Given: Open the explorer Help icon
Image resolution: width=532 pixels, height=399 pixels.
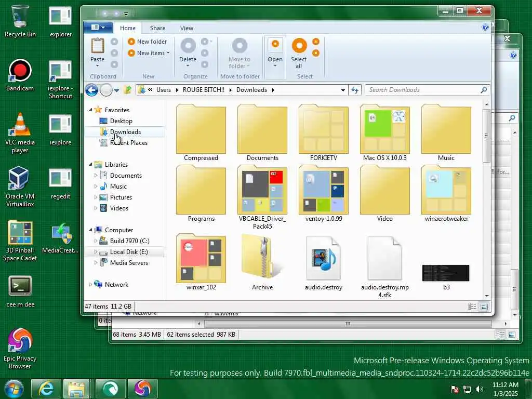Looking at the screenshot, I should (485, 27).
